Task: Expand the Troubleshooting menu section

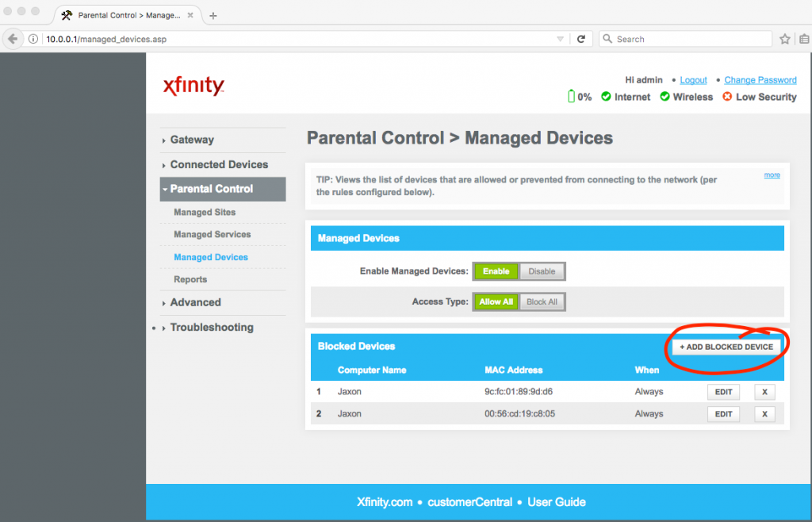Action: click(x=212, y=328)
